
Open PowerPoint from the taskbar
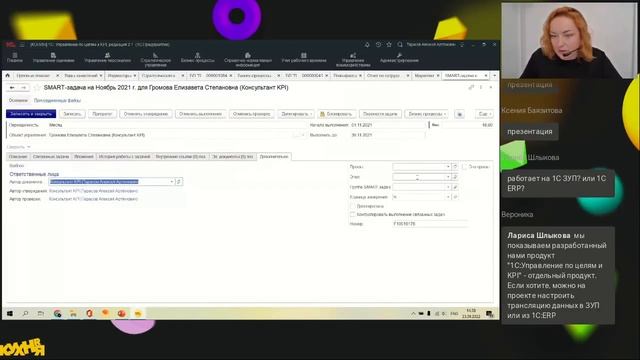click(121, 313)
